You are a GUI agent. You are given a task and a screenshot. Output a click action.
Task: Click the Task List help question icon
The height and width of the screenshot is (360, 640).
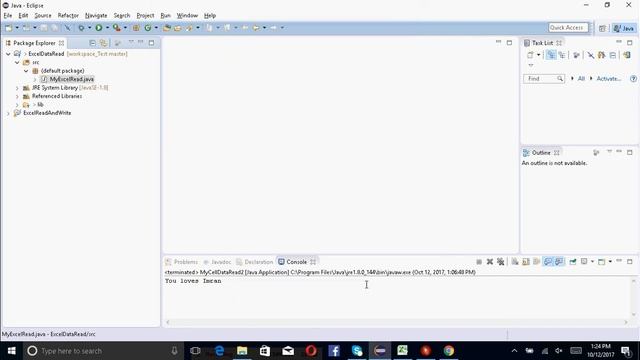click(x=633, y=78)
